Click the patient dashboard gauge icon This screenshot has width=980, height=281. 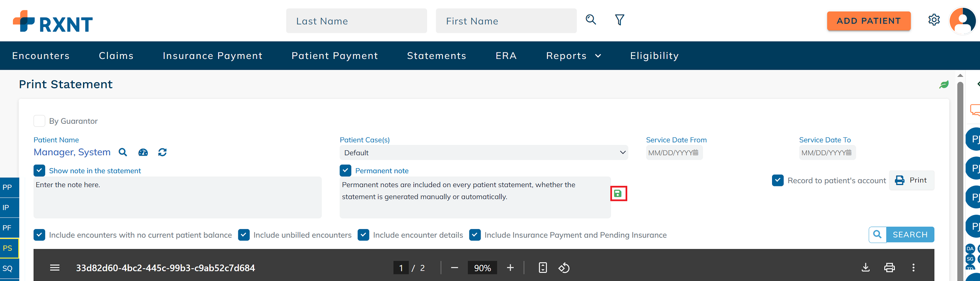[143, 152]
